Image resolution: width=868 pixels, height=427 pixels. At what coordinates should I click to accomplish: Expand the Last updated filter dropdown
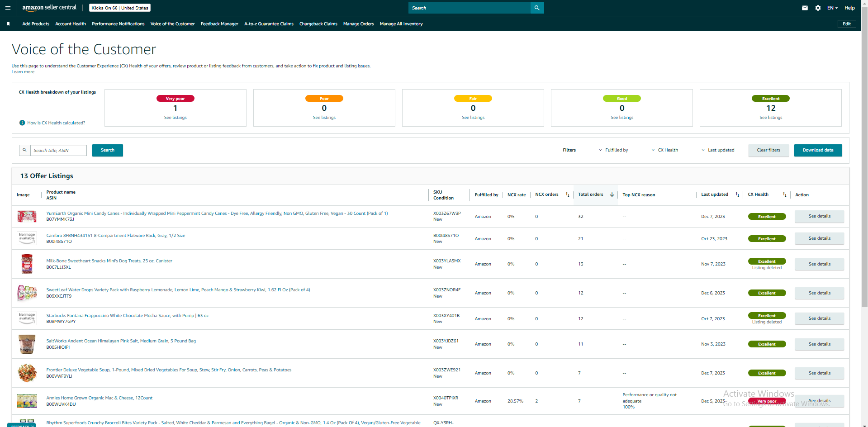click(718, 150)
